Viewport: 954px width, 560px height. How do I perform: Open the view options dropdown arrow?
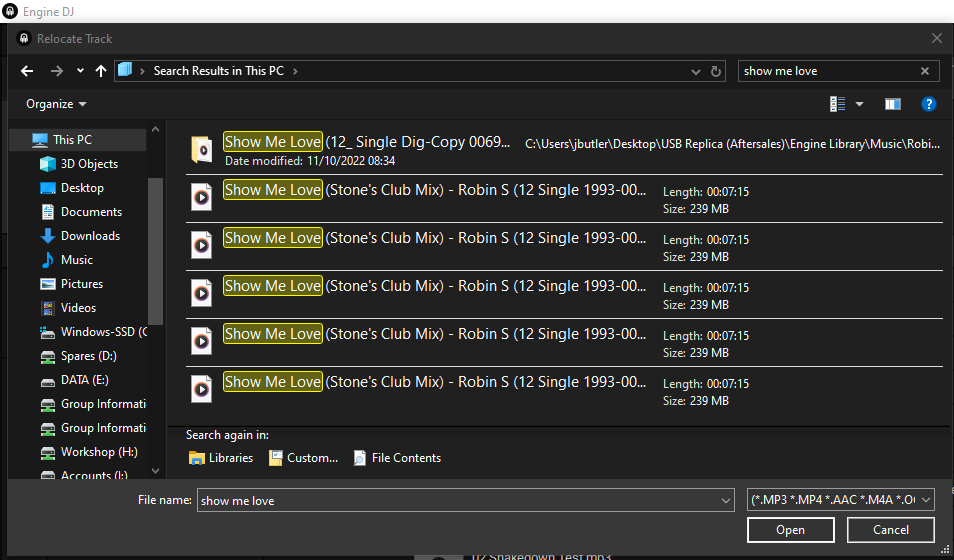[x=860, y=104]
